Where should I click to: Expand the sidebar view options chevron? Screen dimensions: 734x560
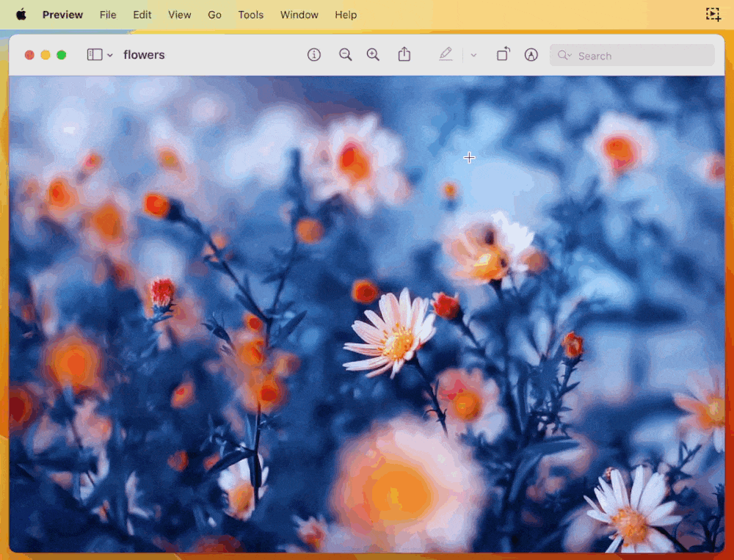[x=109, y=55]
